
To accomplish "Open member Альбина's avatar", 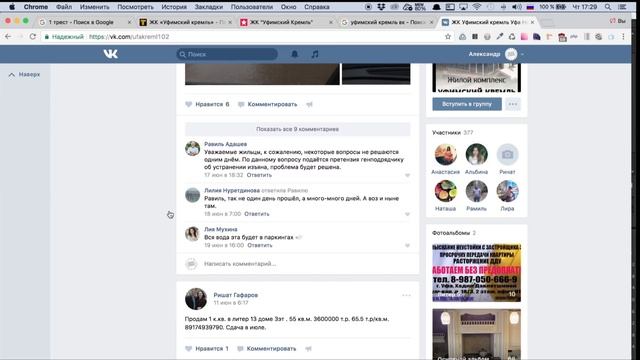I will click(x=476, y=154).
